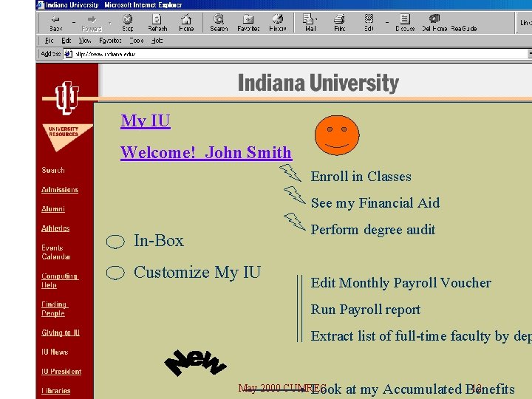Click the Stop toolbar icon
This screenshot has height=399, width=532.
pyautogui.click(x=128, y=18)
